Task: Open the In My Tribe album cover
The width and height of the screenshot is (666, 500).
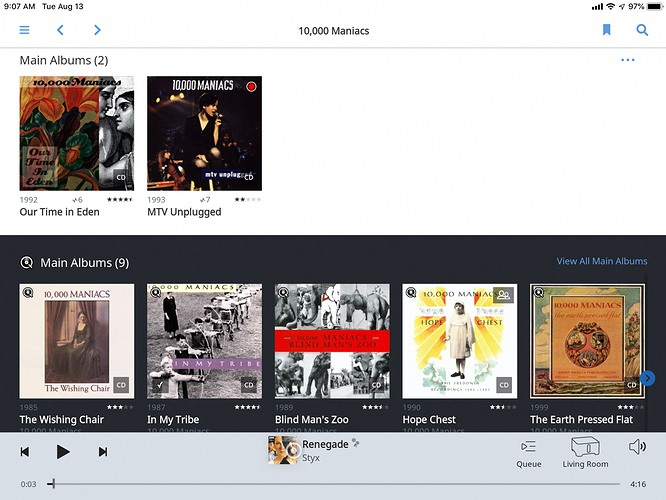Action: [x=204, y=341]
